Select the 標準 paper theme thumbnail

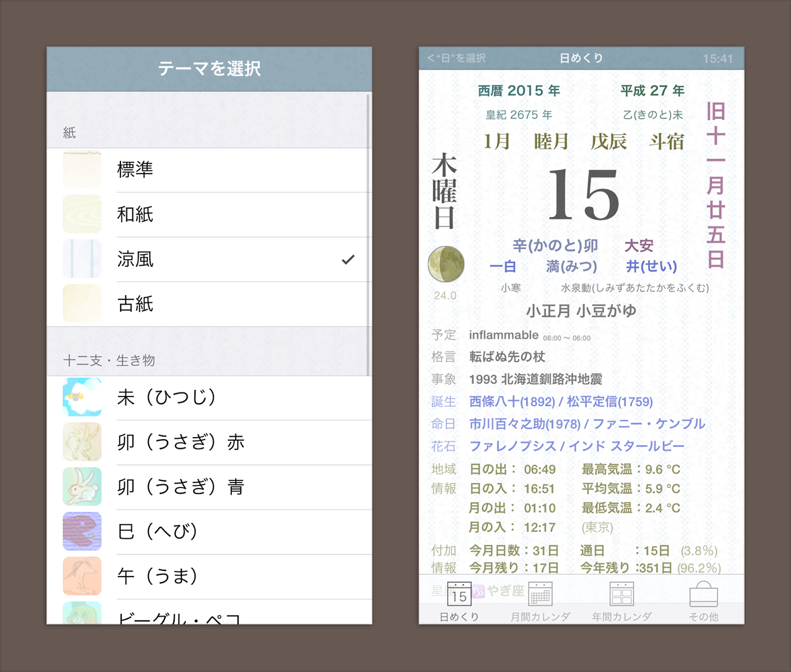point(82,170)
